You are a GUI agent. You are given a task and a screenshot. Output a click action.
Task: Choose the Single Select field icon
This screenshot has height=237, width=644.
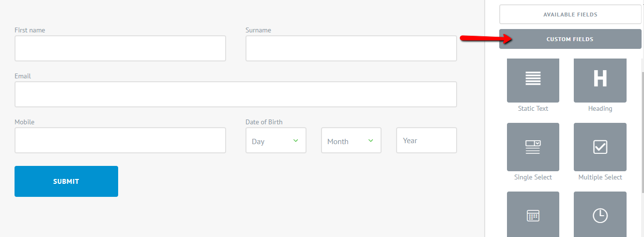click(x=533, y=147)
